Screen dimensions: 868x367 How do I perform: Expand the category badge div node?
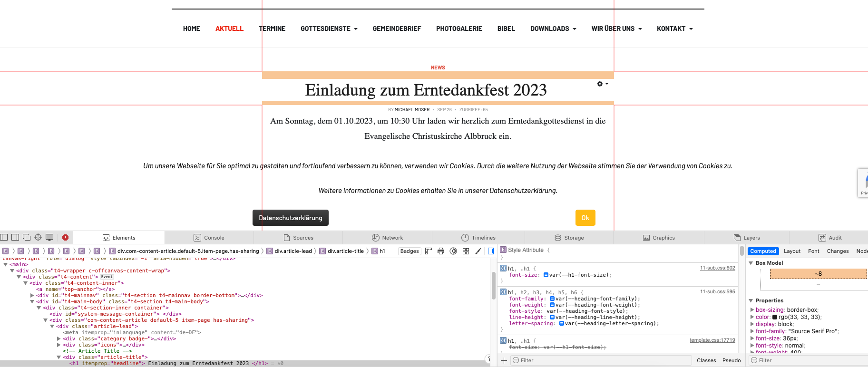pyautogui.click(x=59, y=339)
